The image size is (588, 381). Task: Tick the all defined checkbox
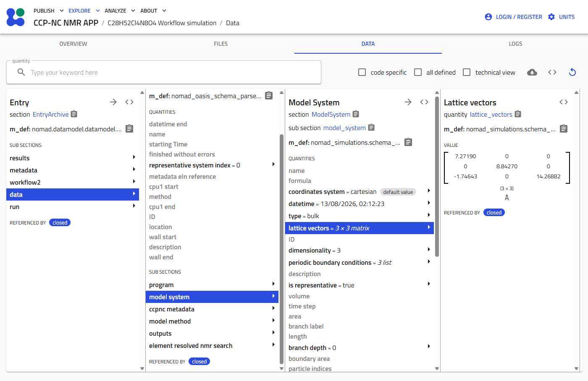click(418, 72)
